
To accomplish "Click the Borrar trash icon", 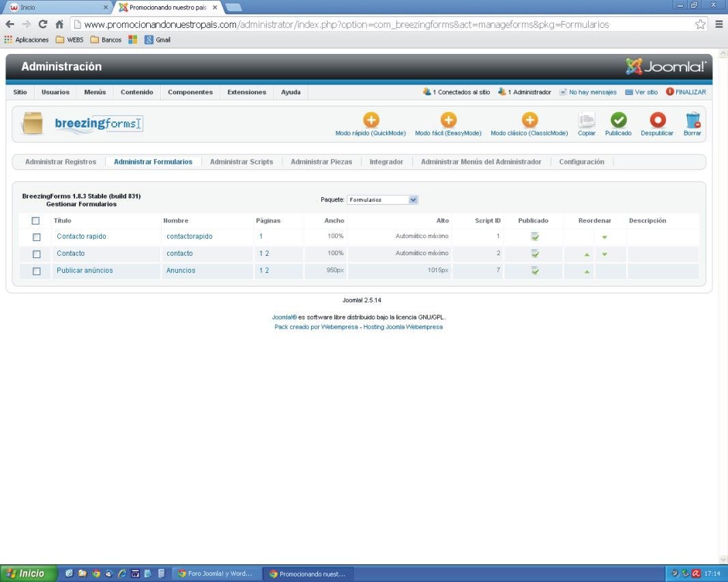I will [x=693, y=120].
